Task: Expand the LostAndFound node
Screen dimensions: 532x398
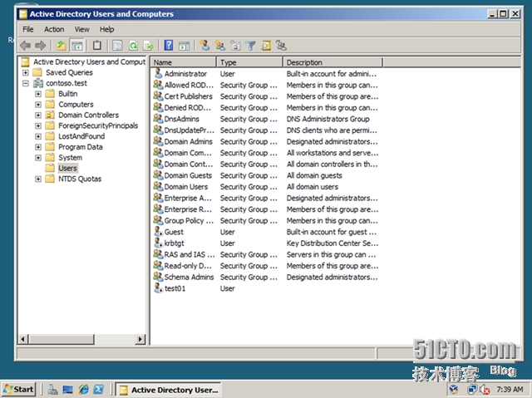Action: (38, 136)
